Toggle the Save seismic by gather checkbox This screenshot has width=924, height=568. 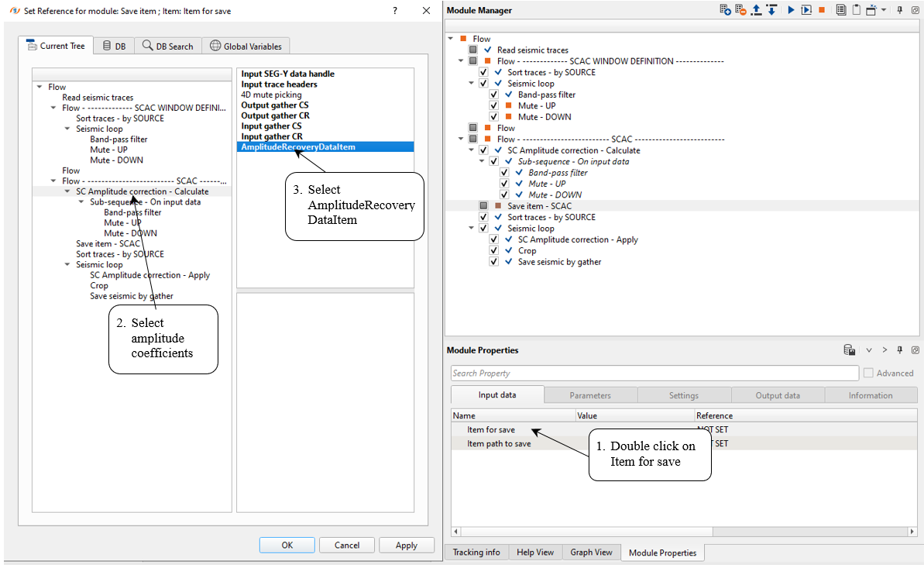click(x=494, y=262)
